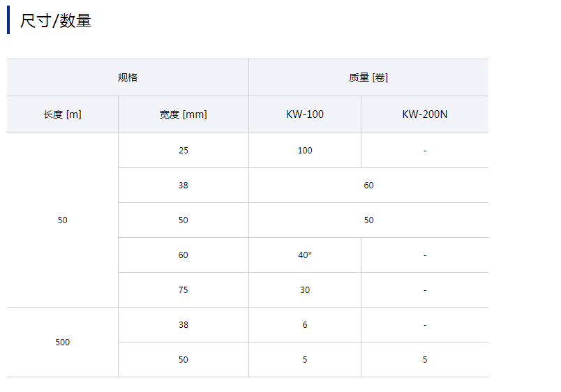This screenshot has height=392, width=561.
Task: Select the quantity 30 cell
Action: click(305, 289)
